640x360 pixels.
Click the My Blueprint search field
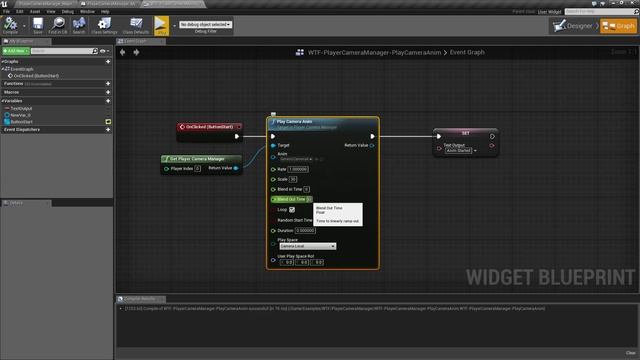pyautogui.click(x=61, y=51)
